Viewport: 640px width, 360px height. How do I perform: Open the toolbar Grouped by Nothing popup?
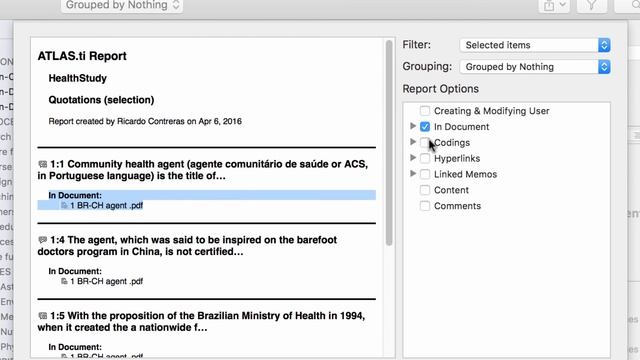tap(122, 5)
